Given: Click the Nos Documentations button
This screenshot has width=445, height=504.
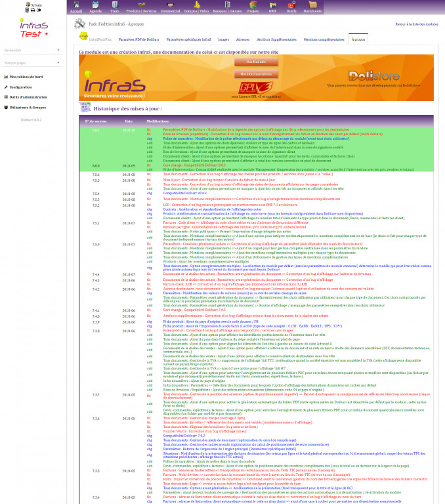Looking at the screenshot, I should click(256, 74).
